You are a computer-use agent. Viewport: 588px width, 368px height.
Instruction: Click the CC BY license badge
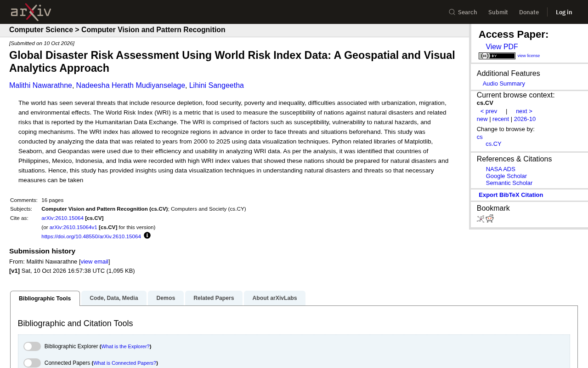click(x=497, y=56)
